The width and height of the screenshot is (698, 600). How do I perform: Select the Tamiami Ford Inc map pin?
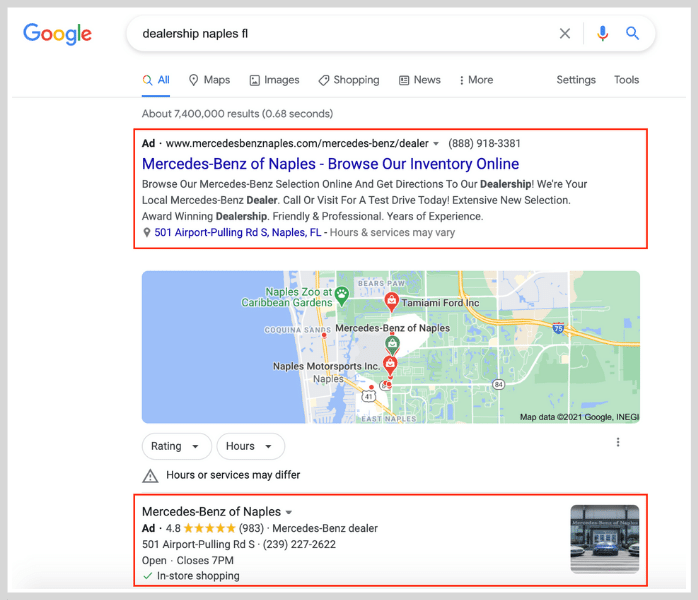click(x=391, y=302)
